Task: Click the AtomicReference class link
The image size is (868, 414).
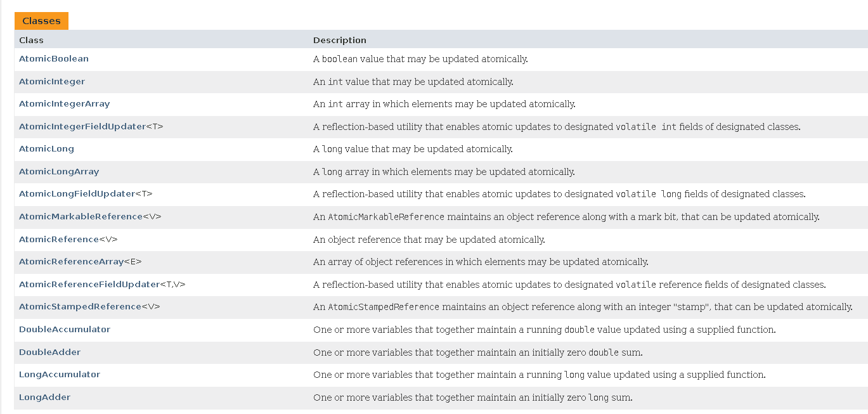Action: coord(59,239)
